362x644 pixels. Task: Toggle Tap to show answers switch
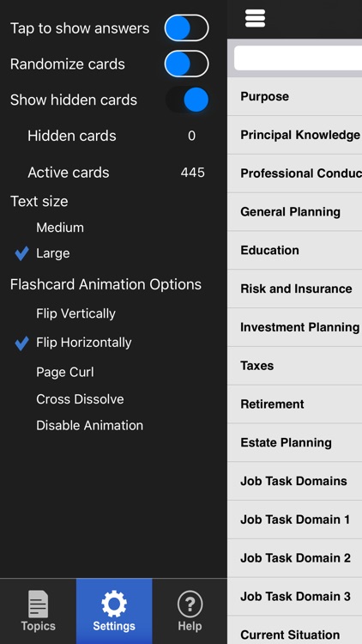click(x=187, y=28)
